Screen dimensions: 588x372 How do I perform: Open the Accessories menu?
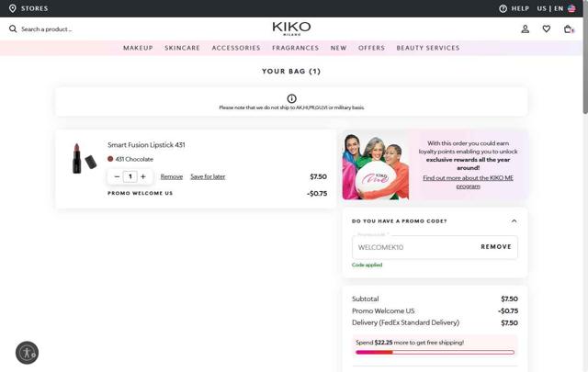236,48
